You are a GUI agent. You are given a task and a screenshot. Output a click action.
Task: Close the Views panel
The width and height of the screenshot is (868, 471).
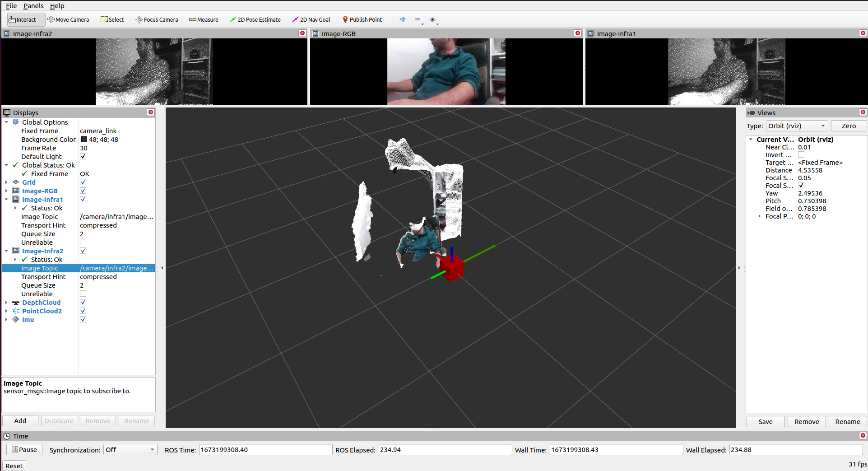[863, 112]
